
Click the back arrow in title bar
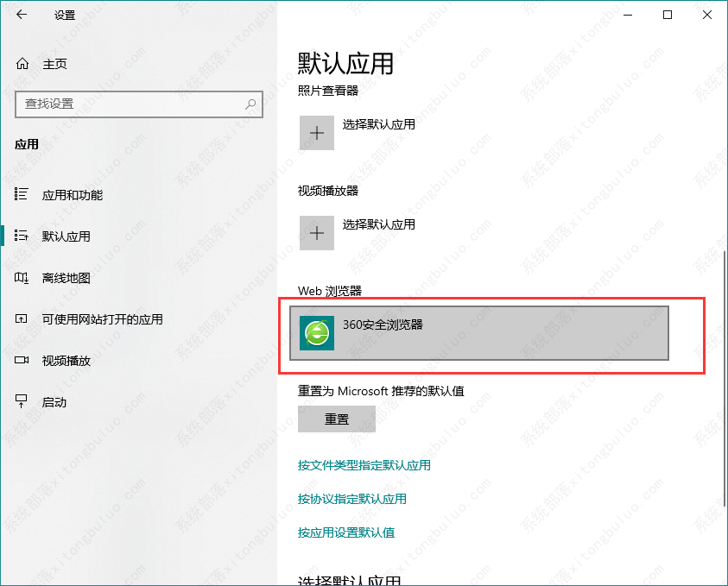pyautogui.click(x=22, y=16)
